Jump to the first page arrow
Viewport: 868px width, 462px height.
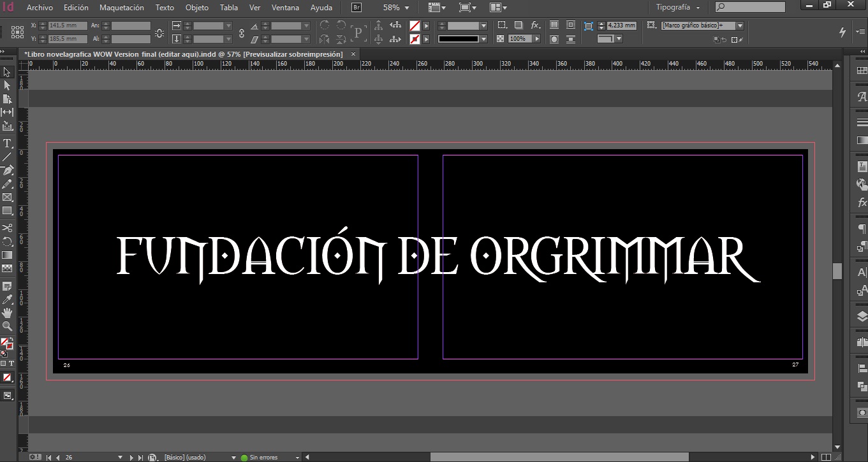tap(49, 458)
